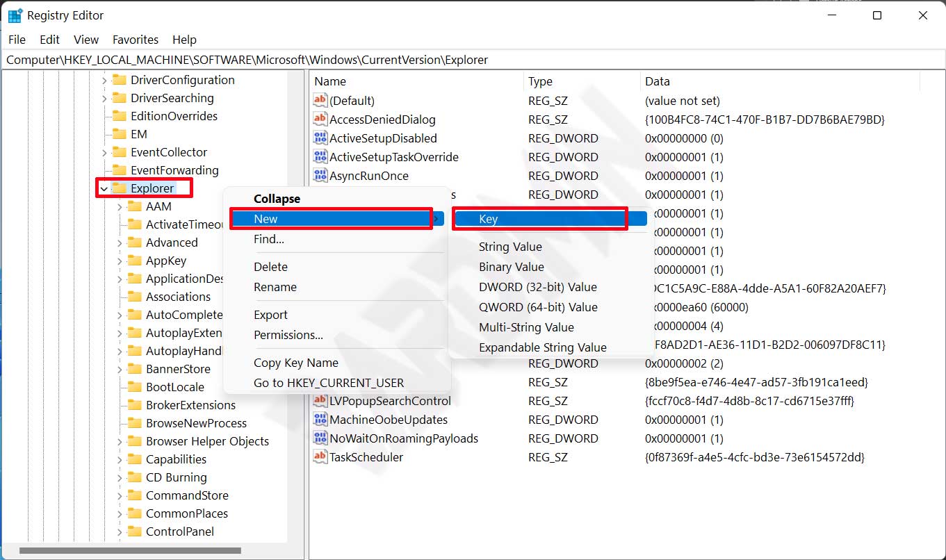Select the CommandStore tree key
The height and width of the screenshot is (560, 946).
pyautogui.click(x=187, y=495)
